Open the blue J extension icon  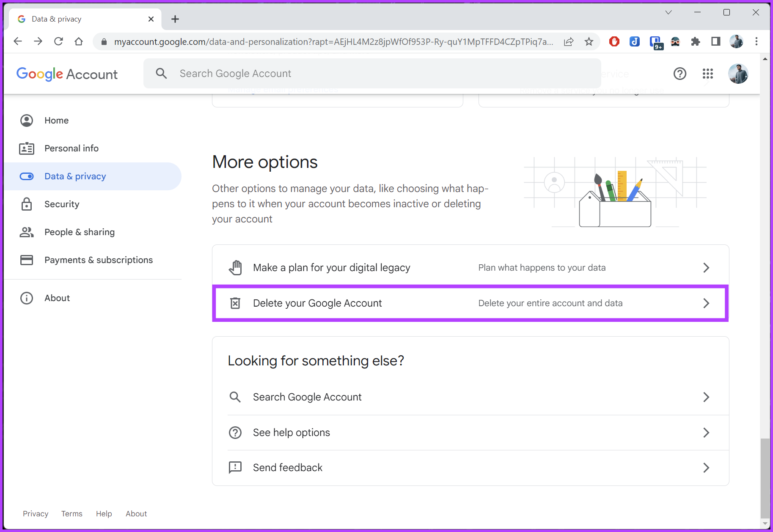coord(635,41)
